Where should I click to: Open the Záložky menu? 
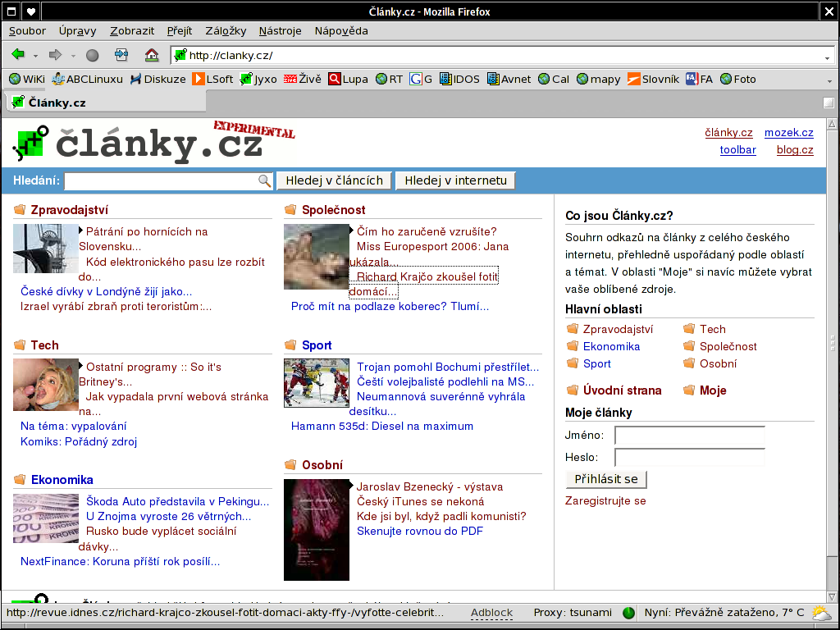click(226, 31)
